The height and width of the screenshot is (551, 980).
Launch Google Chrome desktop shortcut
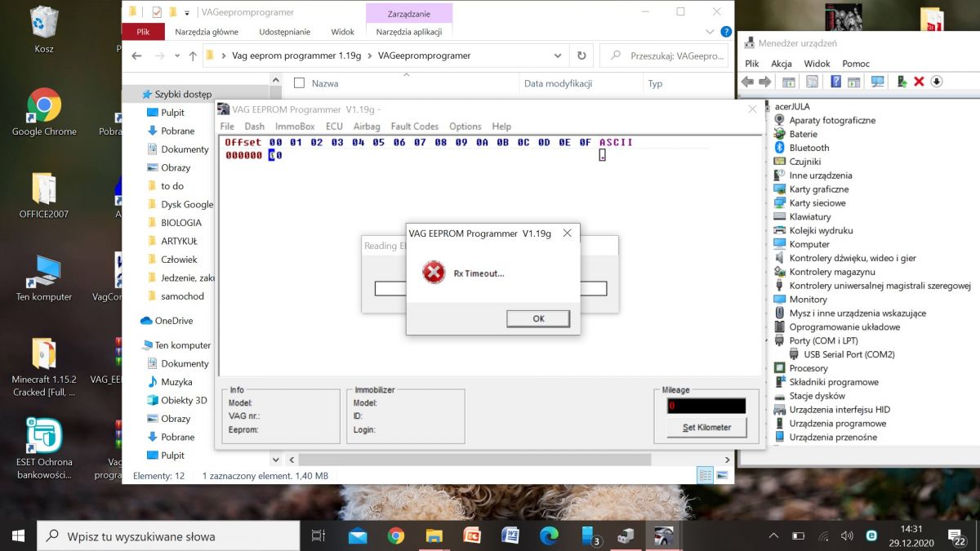point(44,113)
